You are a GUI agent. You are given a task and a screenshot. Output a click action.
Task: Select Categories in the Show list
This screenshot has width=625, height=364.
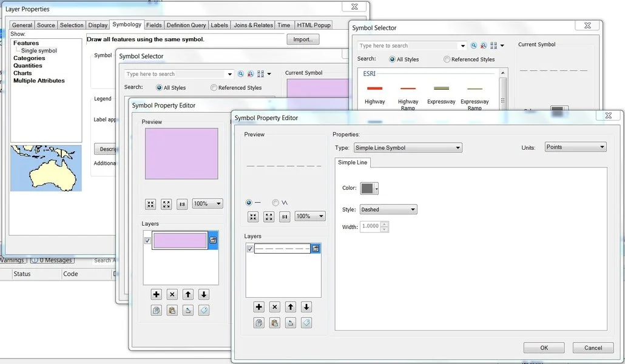pos(29,58)
